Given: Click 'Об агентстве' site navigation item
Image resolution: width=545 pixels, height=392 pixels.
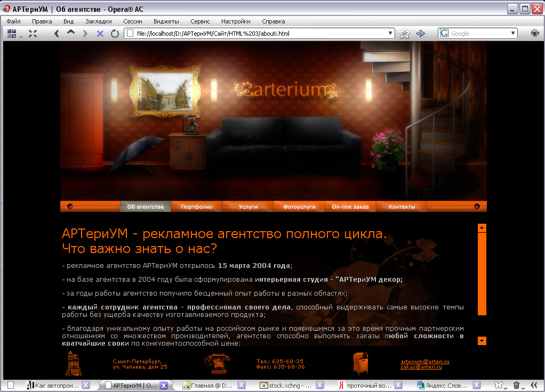Looking at the screenshot, I should (x=146, y=207).
